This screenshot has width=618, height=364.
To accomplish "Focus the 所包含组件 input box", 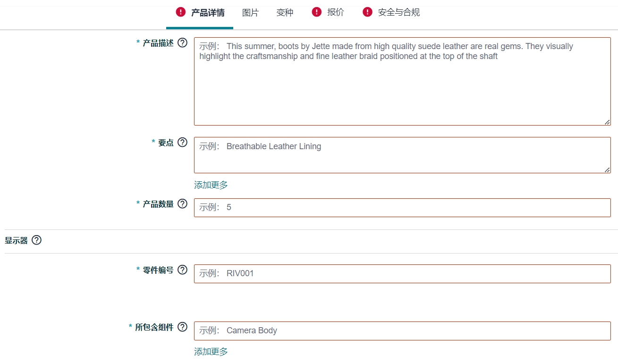I will [402, 331].
